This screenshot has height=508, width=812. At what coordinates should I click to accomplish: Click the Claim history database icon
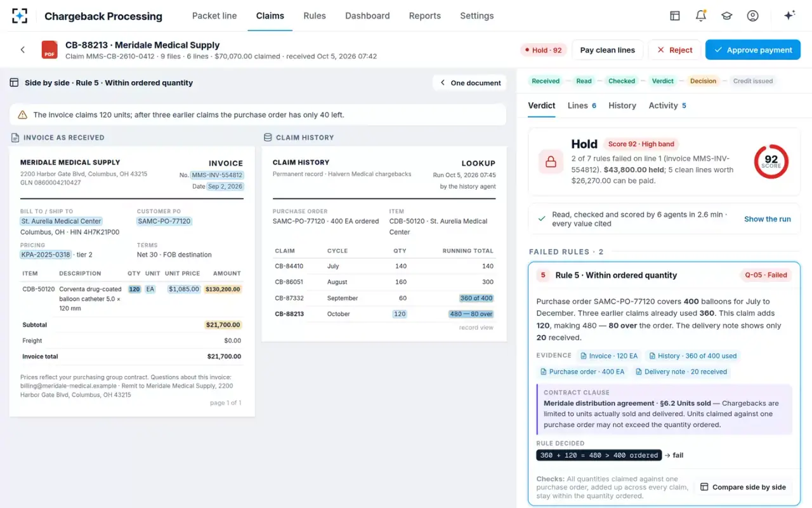click(267, 137)
